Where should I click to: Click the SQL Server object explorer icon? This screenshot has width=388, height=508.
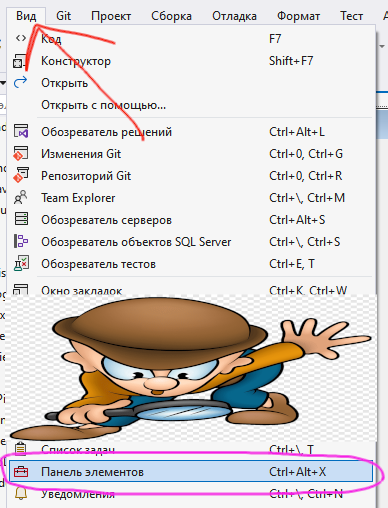pyautogui.click(x=21, y=241)
